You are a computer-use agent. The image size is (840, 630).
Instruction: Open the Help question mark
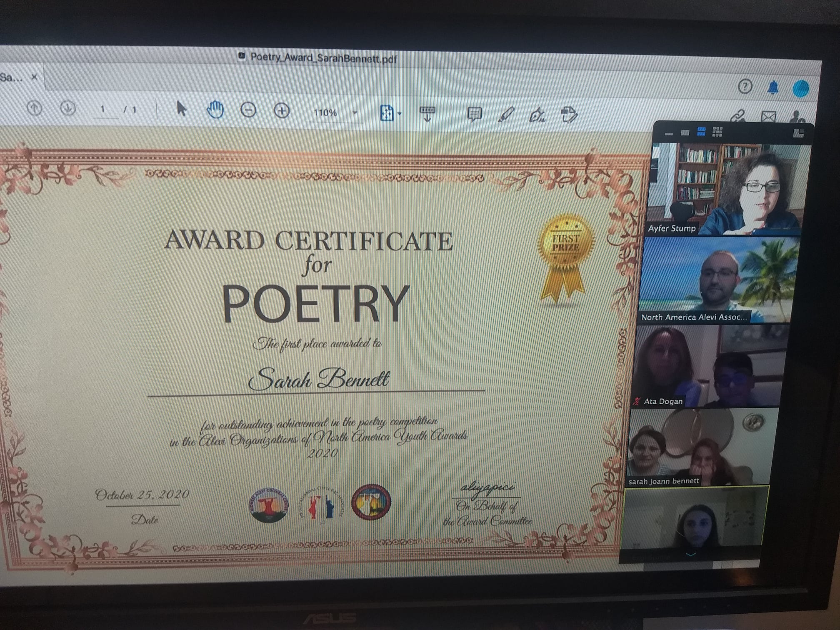(x=745, y=87)
